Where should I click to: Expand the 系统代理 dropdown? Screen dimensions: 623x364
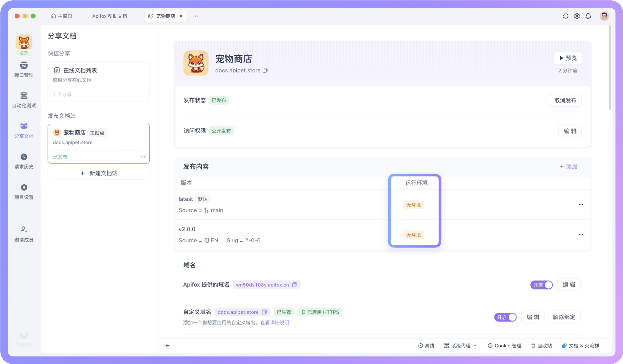pyautogui.click(x=460, y=346)
